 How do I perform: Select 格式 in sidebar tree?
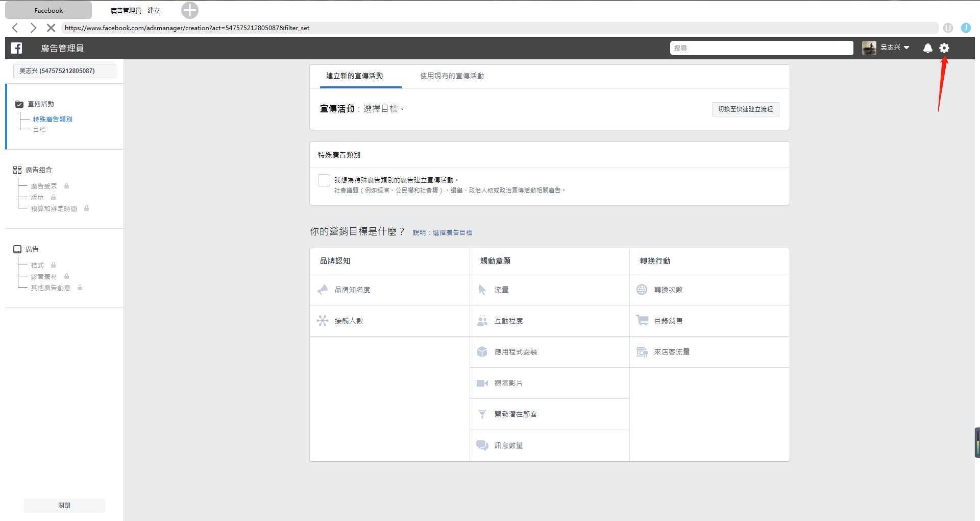point(37,266)
